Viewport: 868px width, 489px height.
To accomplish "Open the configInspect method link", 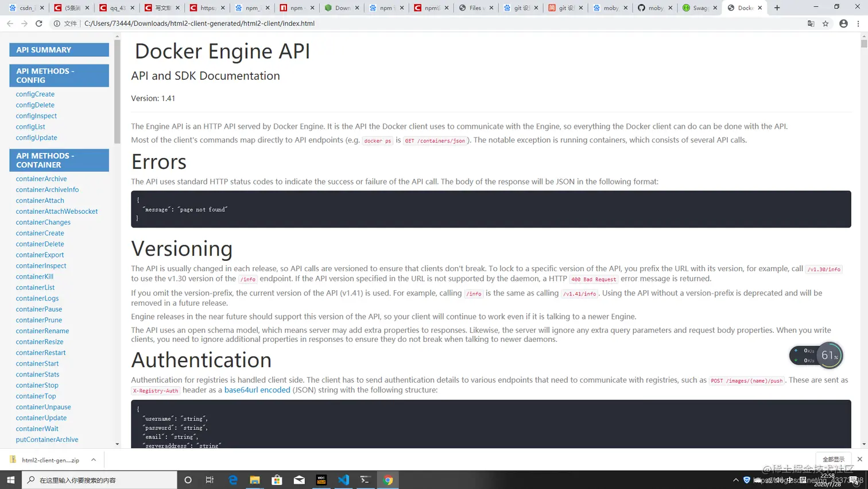I will point(36,116).
